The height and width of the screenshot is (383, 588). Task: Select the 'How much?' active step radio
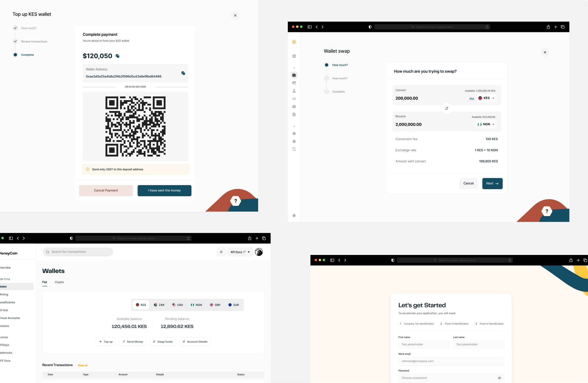(327, 65)
